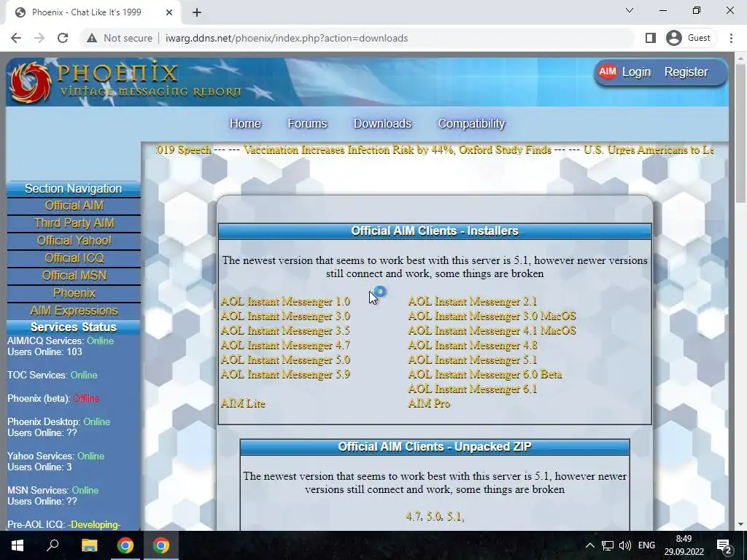This screenshot has width=747, height=560.
Task: Open the Compatibility menu item
Action: tap(471, 124)
